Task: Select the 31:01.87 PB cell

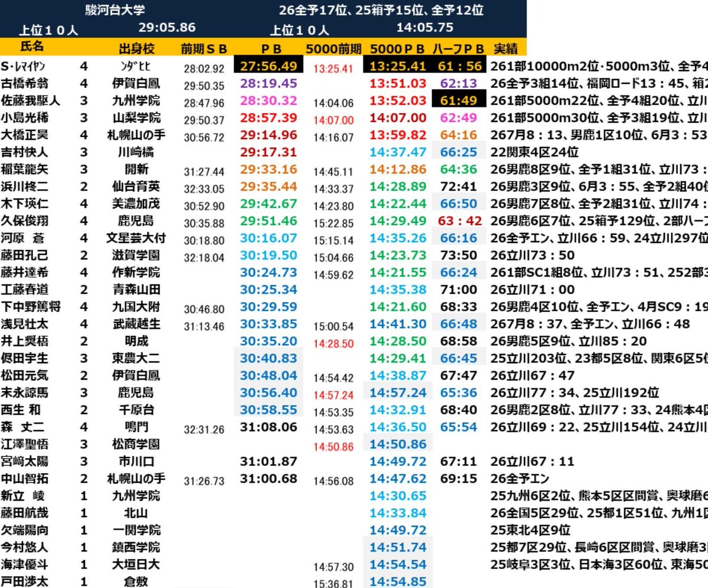Action: [x=268, y=461]
